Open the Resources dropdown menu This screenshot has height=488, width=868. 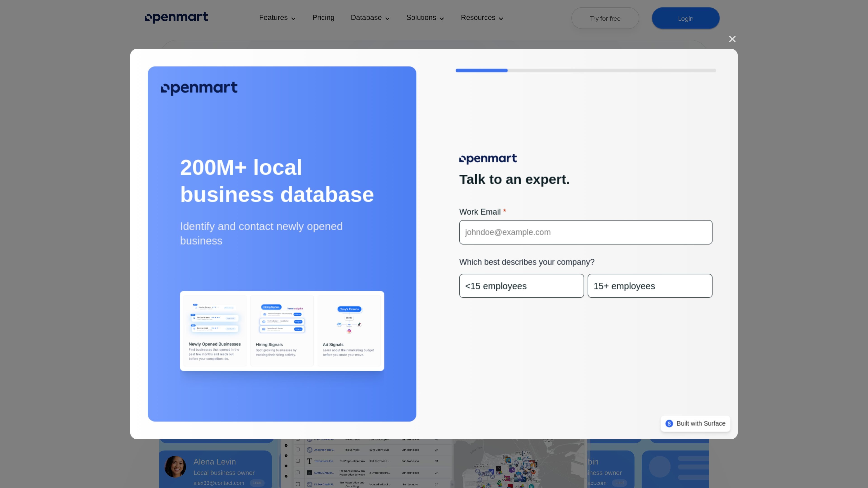(x=482, y=18)
